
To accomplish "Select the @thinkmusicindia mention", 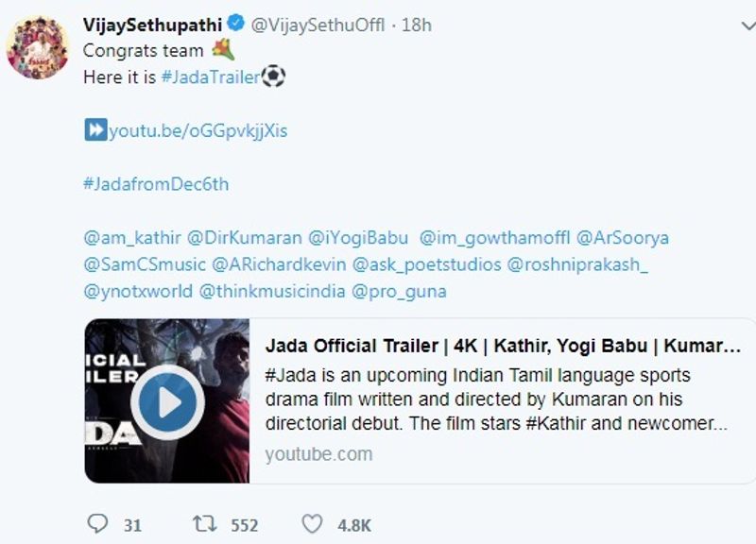I will (x=272, y=291).
